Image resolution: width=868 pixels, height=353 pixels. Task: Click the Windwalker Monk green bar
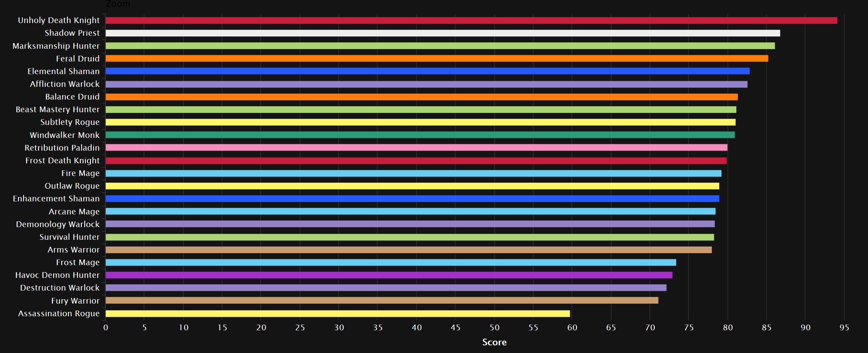click(420, 135)
